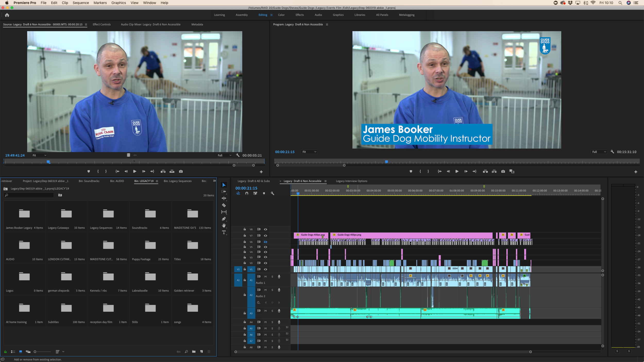Click Overwrite button in Source monitor
The height and width of the screenshot is (362, 644).
tap(172, 171)
